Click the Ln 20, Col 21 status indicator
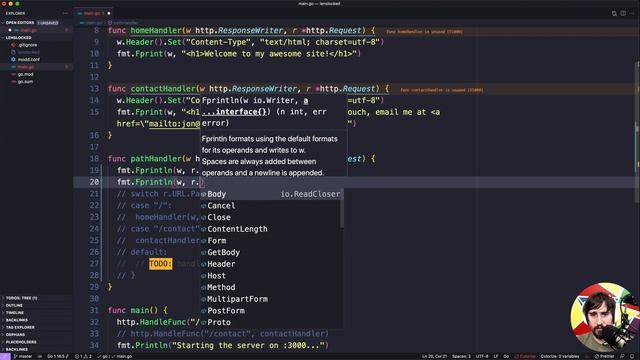The image size is (640, 360). pos(434,356)
